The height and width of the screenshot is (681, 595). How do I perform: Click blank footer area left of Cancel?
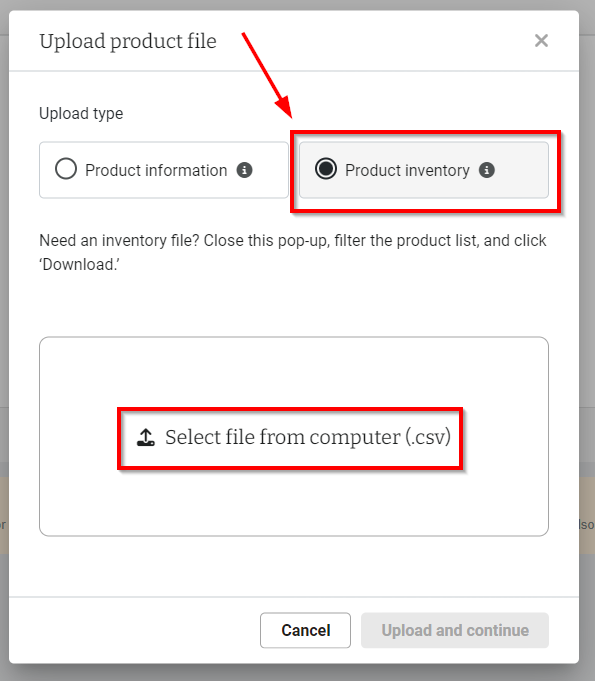point(135,630)
